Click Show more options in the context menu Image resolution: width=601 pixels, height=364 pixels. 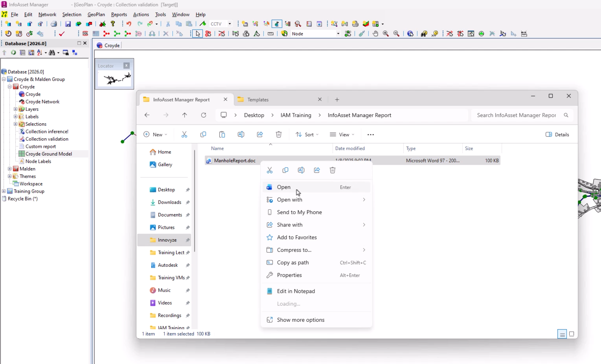(x=300, y=320)
